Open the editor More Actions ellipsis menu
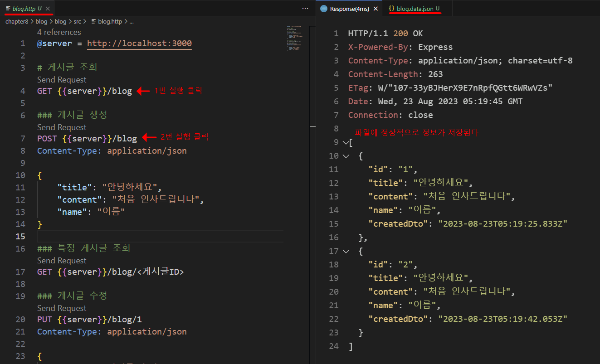Viewport: 600px width, 364px height. (305, 9)
